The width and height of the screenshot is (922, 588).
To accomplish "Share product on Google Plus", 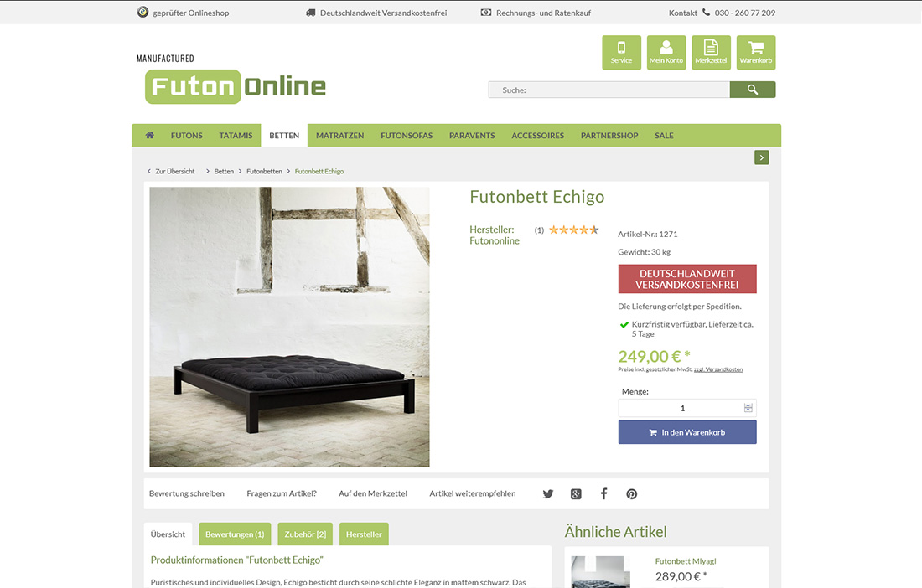I will 576,494.
